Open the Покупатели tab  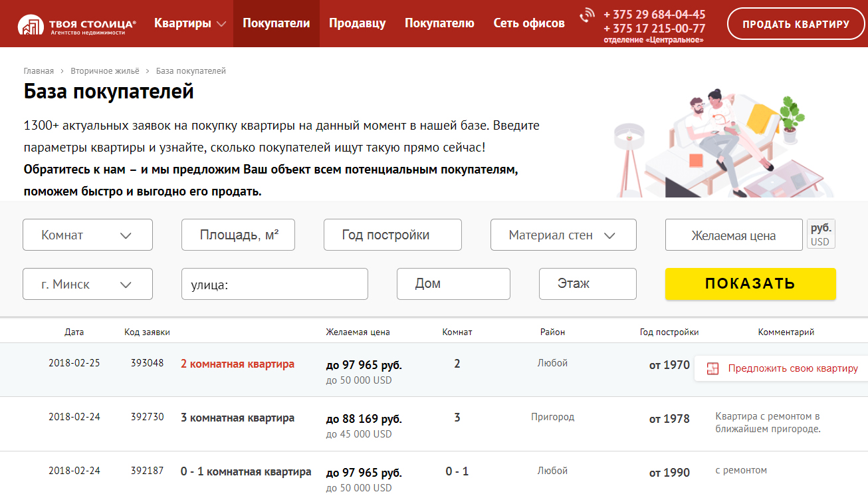[276, 23]
